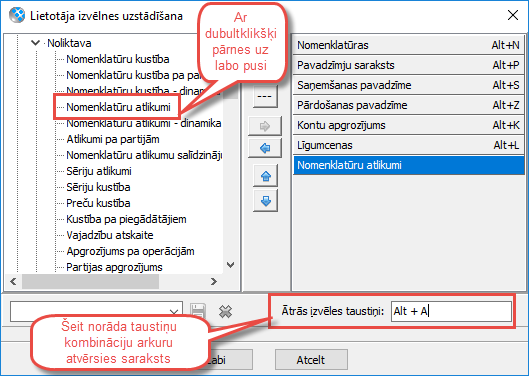The image size is (529, 376).
Task: Click the application logo in title bar
Action: 17,16
